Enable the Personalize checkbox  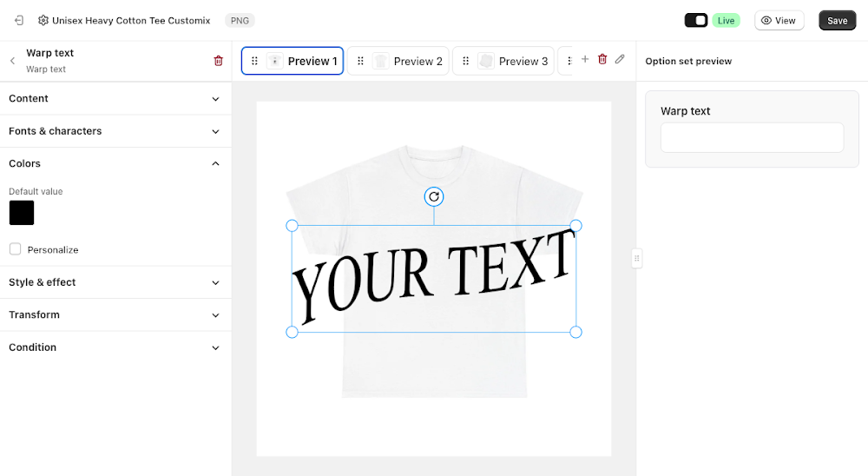click(x=16, y=248)
